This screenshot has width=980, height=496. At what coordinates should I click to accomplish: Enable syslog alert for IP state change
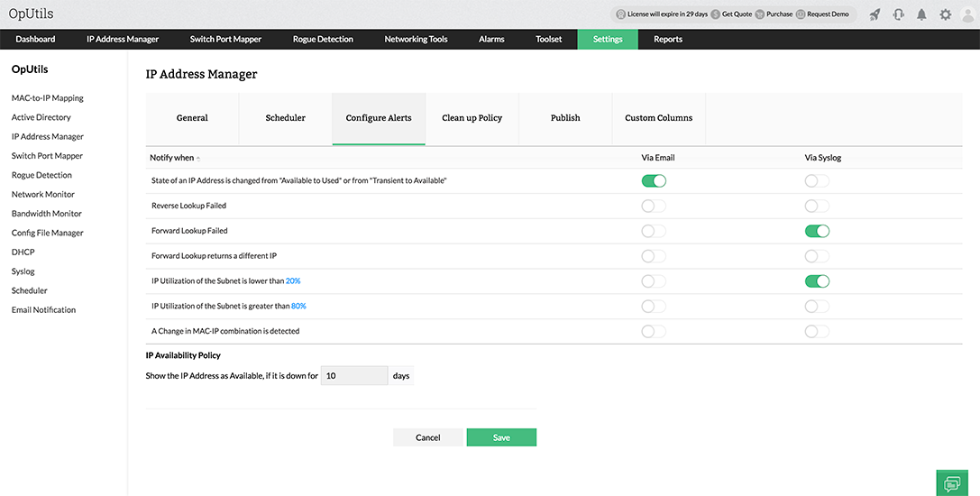tap(817, 180)
